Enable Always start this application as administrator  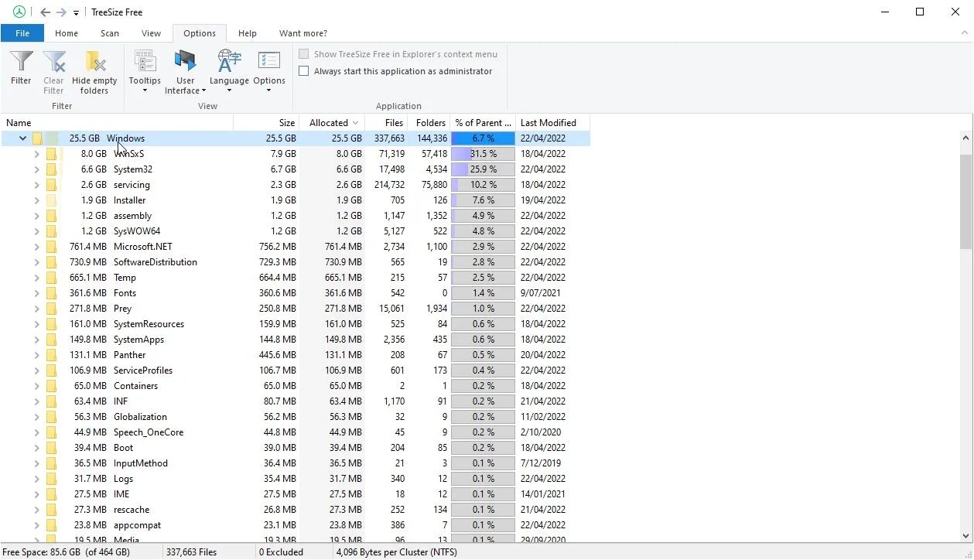(303, 71)
